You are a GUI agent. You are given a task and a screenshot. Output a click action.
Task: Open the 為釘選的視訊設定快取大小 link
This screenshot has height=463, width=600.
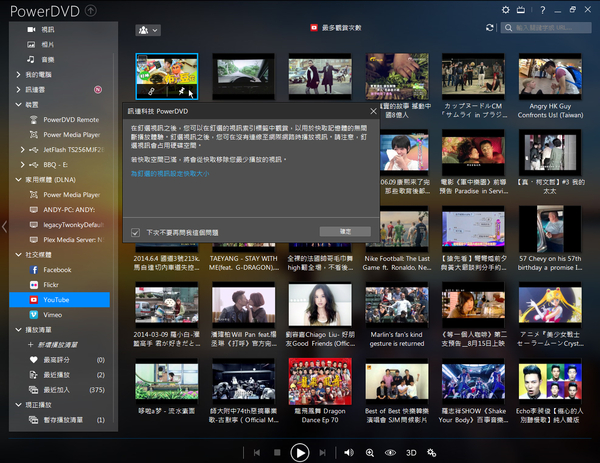pyautogui.click(x=182, y=173)
